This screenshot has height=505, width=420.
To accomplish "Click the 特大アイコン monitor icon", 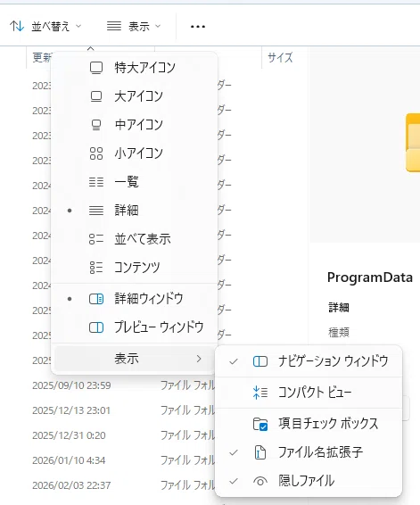I will tap(96, 68).
